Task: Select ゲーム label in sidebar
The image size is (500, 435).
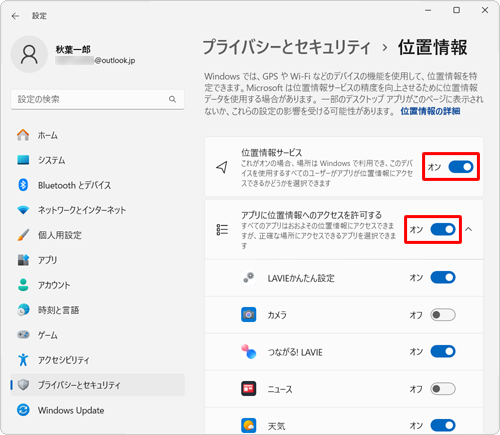Action: pyautogui.click(x=47, y=335)
